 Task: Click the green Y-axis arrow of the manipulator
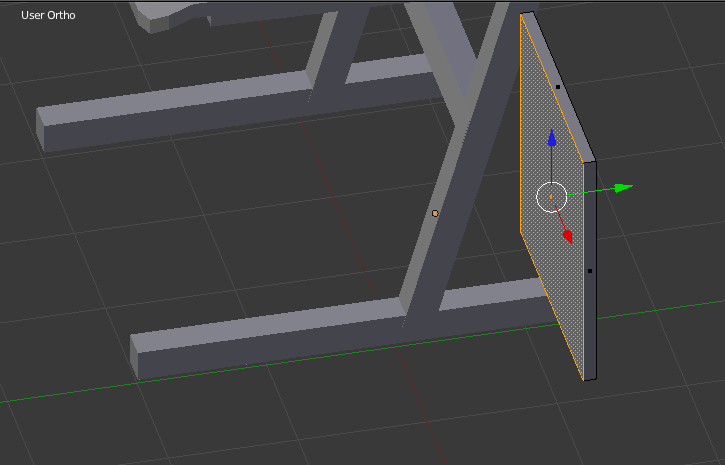tap(623, 188)
